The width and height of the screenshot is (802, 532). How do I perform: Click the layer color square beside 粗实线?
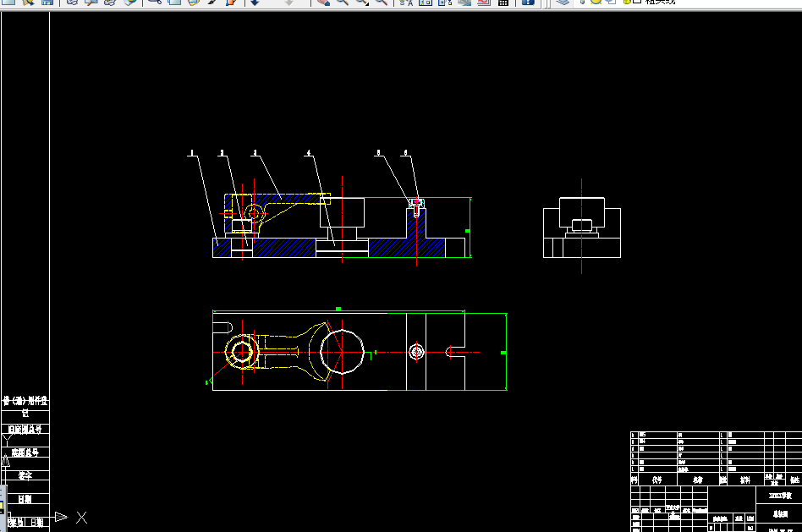[637, 2]
